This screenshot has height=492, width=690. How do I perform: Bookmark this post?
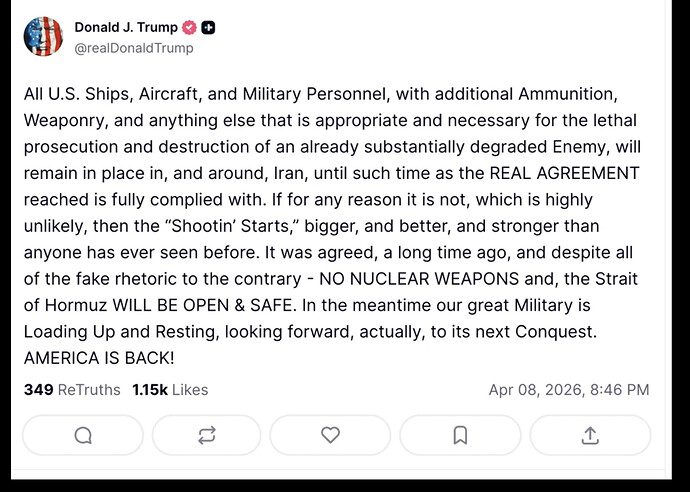(460, 435)
